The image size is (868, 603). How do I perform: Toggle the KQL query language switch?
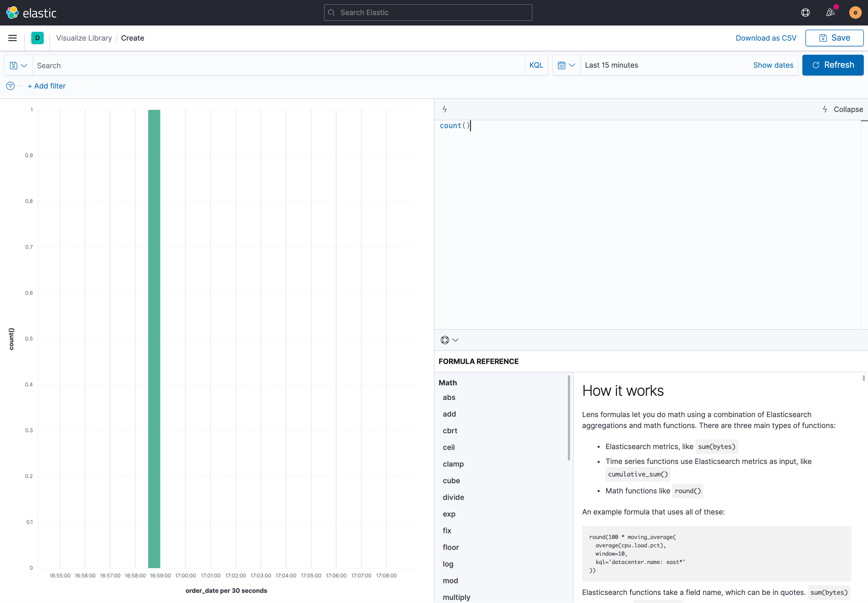click(536, 65)
